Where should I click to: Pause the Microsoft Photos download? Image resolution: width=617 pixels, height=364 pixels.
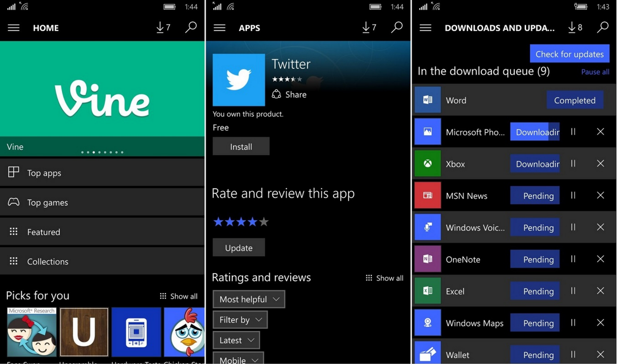coord(573,132)
